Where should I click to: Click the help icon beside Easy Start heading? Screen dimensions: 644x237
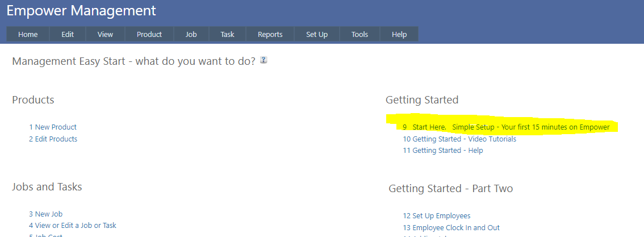pos(264,60)
